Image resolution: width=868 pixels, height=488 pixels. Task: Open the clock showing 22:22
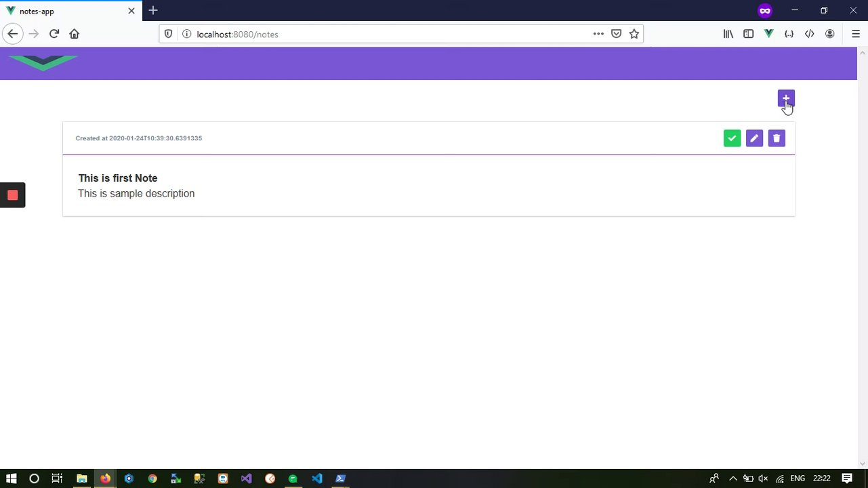[821, 479]
